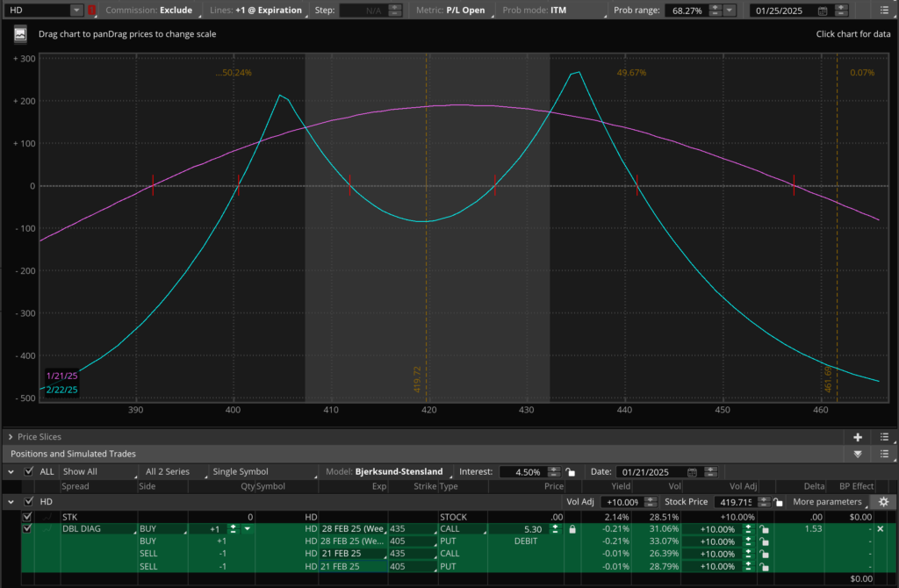This screenshot has width=899, height=588.
Task: Open the quantity dropdown arrow next to +1
Action: point(247,529)
